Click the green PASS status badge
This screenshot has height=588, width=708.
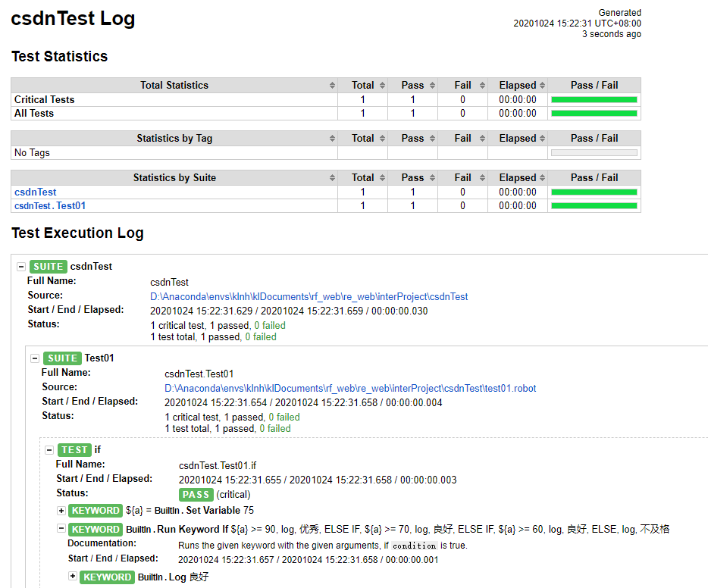[x=196, y=495]
